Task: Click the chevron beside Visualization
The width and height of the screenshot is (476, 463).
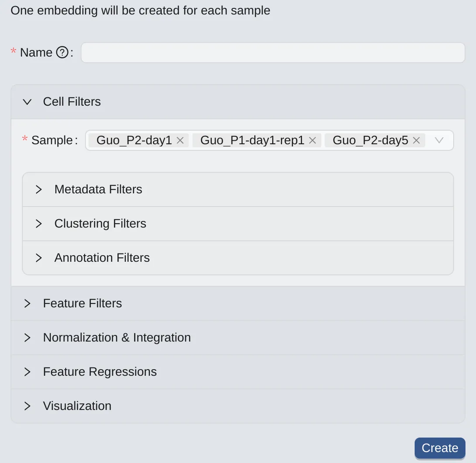Action: (27, 406)
